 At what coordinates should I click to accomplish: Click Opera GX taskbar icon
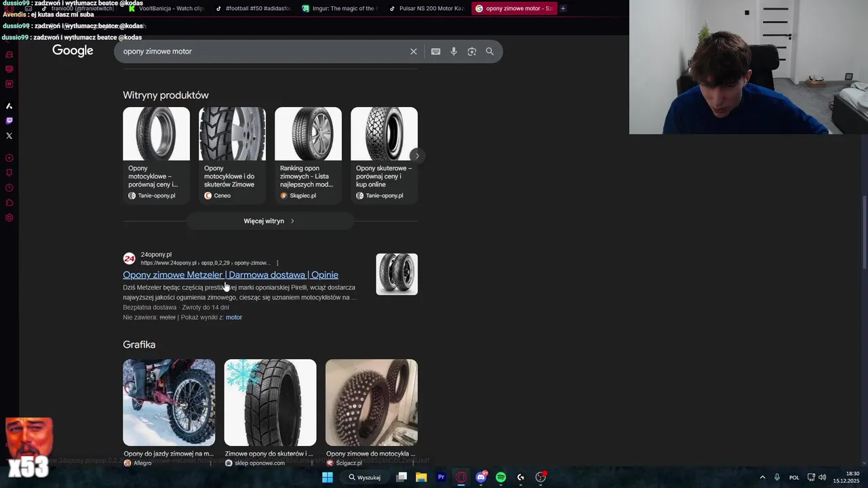click(461, 477)
